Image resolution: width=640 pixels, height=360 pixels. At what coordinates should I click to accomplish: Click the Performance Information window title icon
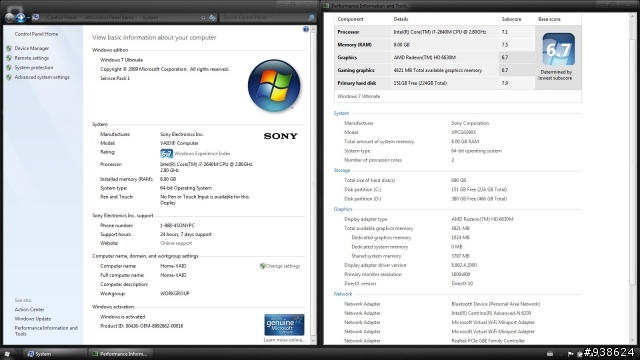(x=326, y=6)
